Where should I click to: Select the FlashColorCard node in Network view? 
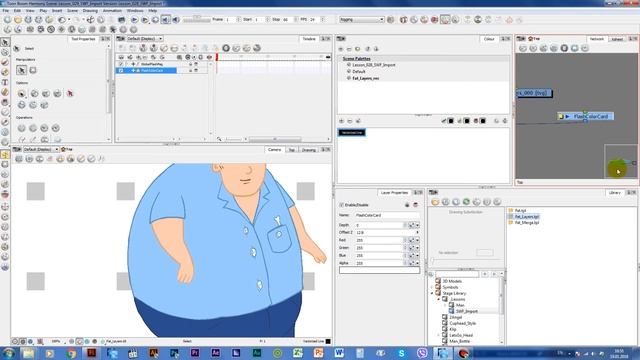pyautogui.click(x=585, y=116)
